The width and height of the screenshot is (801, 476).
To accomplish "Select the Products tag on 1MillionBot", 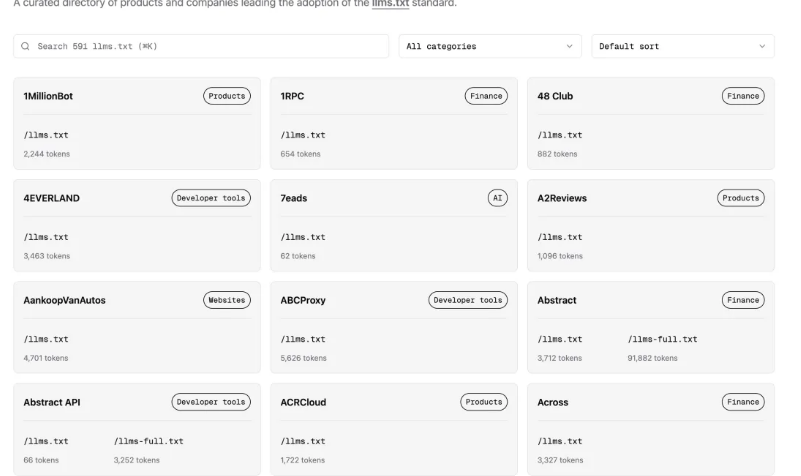I will tap(227, 96).
